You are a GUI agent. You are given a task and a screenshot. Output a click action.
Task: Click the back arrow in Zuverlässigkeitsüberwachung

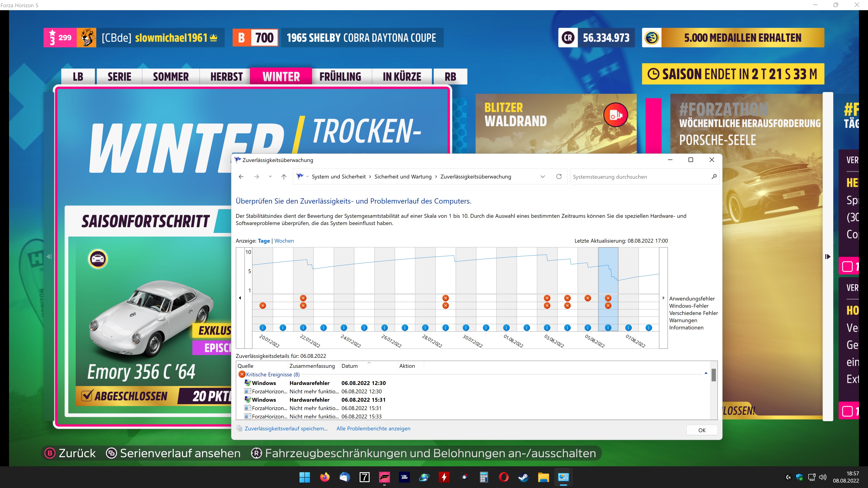click(x=241, y=176)
